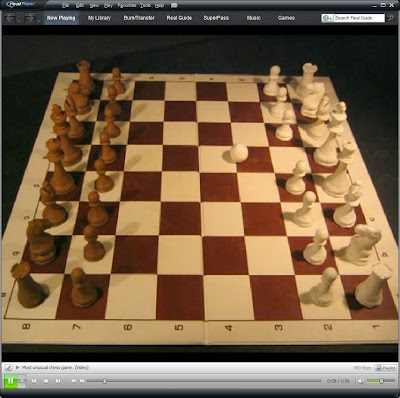
Task: Select the Now Playing tab
Action: pyautogui.click(x=61, y=18)
